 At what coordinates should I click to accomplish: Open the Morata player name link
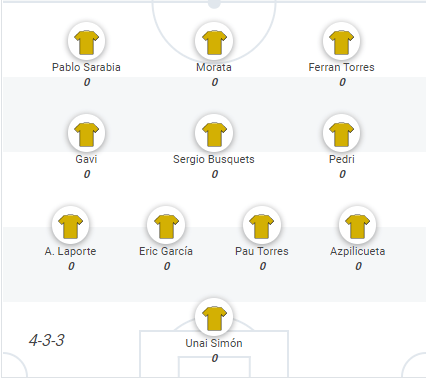[214, 67]
